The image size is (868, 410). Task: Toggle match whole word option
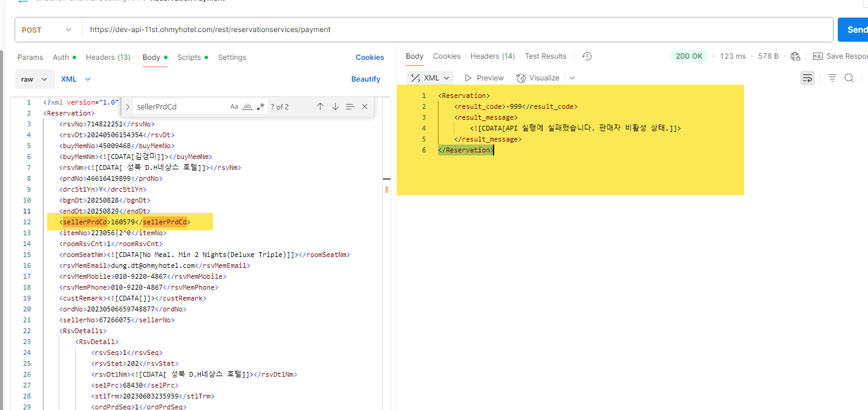[x=247, y=106]
